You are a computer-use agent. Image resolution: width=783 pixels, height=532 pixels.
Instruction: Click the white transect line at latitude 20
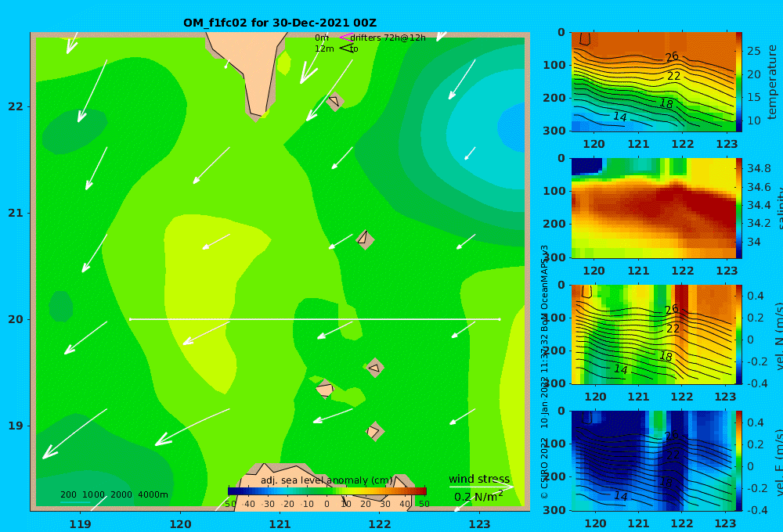click(315, 319)
